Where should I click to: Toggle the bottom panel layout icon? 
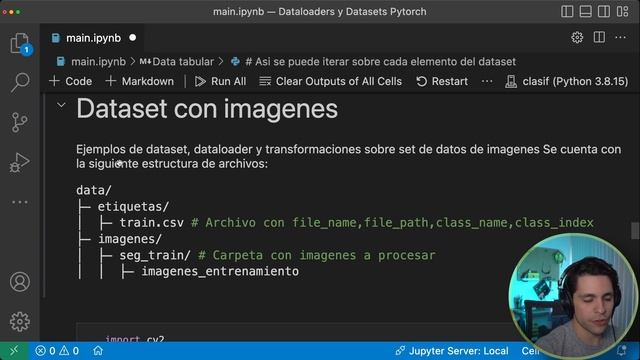coord(585,11)
